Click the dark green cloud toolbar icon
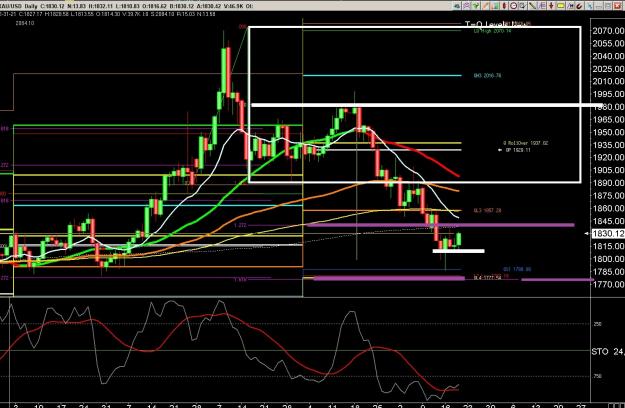Image resolution: width=625 pixels, height=408 pixels. click(457, 6)
